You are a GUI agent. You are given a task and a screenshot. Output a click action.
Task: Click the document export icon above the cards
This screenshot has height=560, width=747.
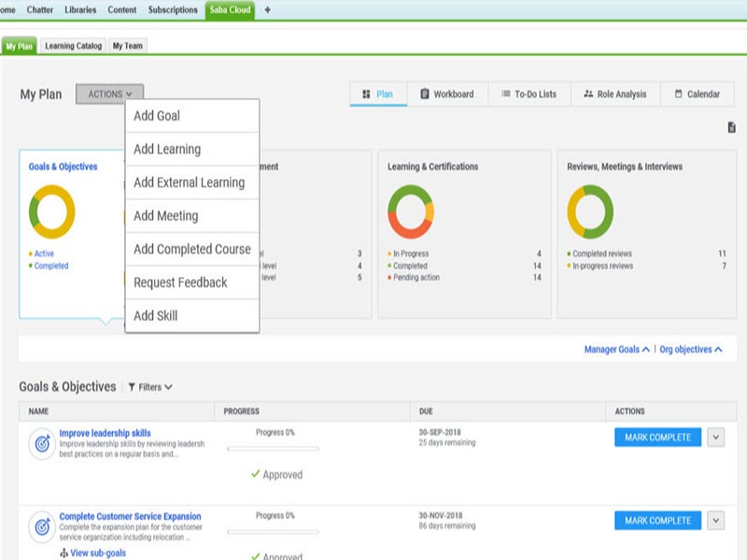(x=732, y=128)
